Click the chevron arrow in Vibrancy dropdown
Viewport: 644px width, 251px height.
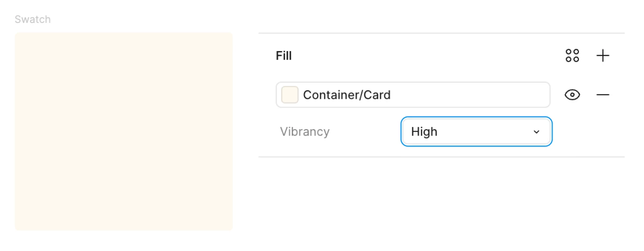tap(537, 132)
